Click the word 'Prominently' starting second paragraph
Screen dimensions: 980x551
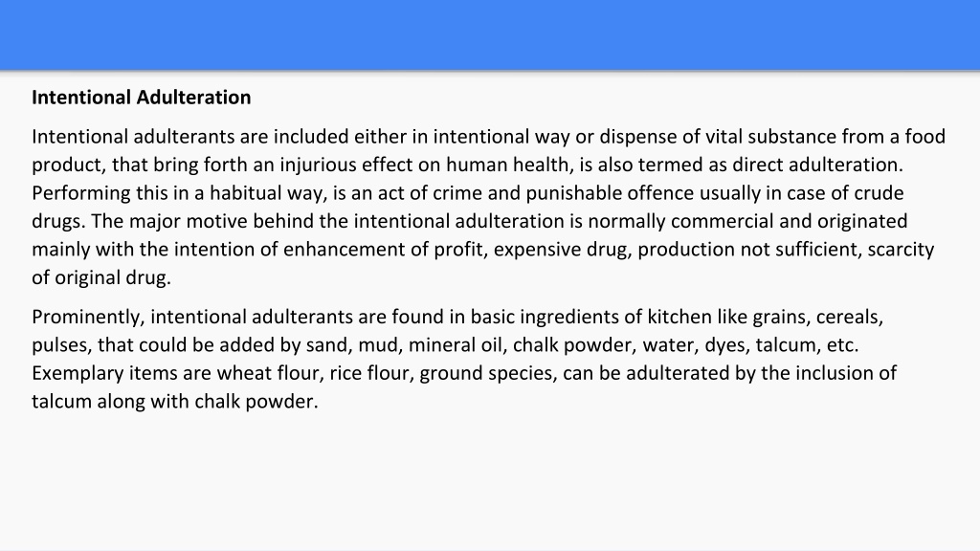(88, 317)
